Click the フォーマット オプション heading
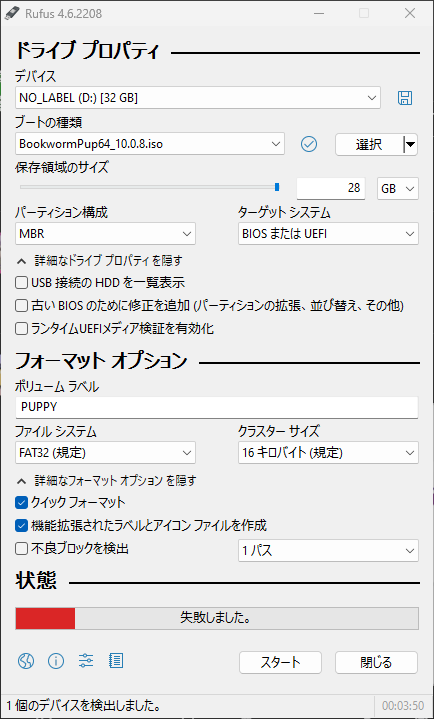This screenshot has height=719, width=434. click(x=101, y=361)
